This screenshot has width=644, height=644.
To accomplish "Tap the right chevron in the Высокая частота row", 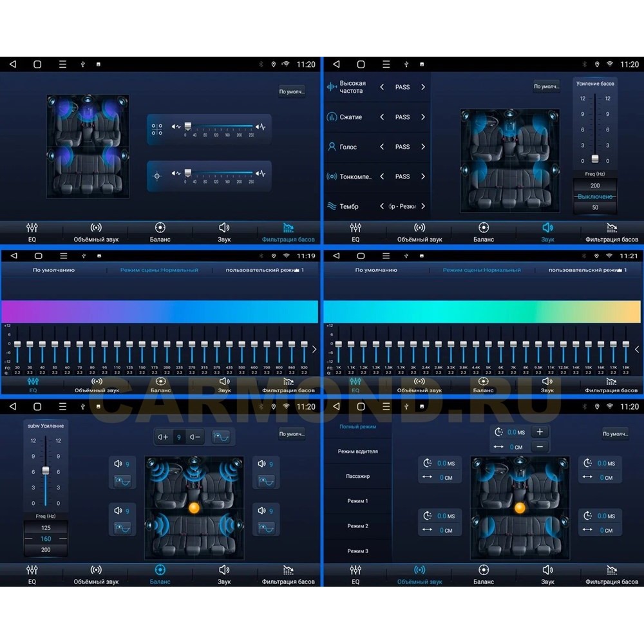I will [423, 87].
